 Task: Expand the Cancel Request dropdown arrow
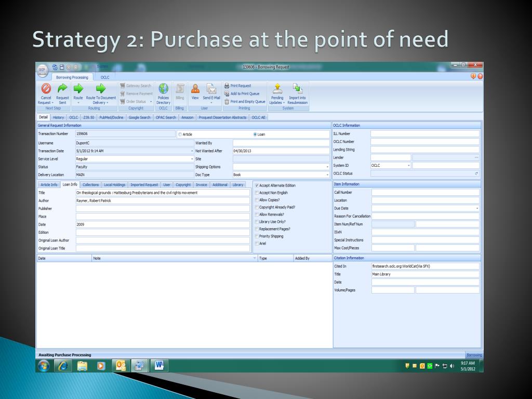52,103
